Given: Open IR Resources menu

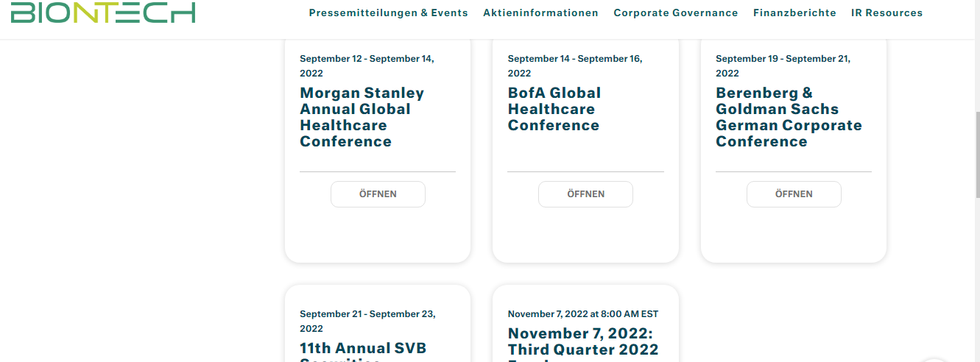Looking at the screenshot, I should click(886, 13).
